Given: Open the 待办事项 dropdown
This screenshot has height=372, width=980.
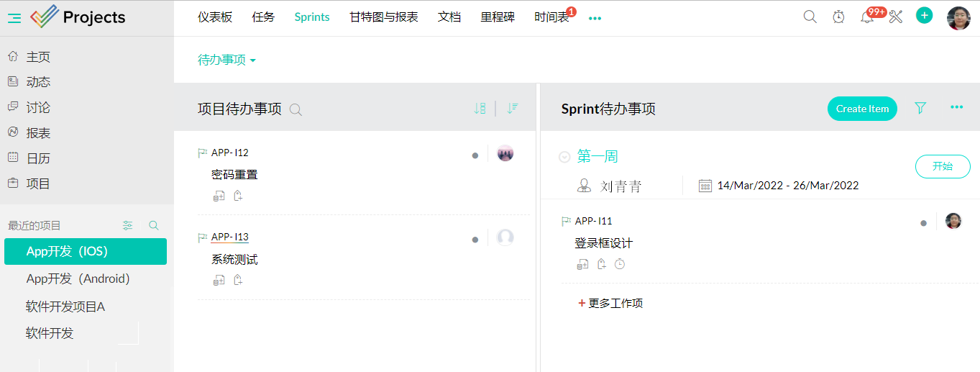Looking at the screenshot, I should [x=227, y=60].
